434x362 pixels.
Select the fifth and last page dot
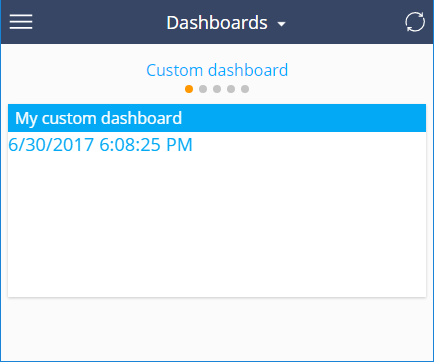pyautogui.click(x=245, y=89)
